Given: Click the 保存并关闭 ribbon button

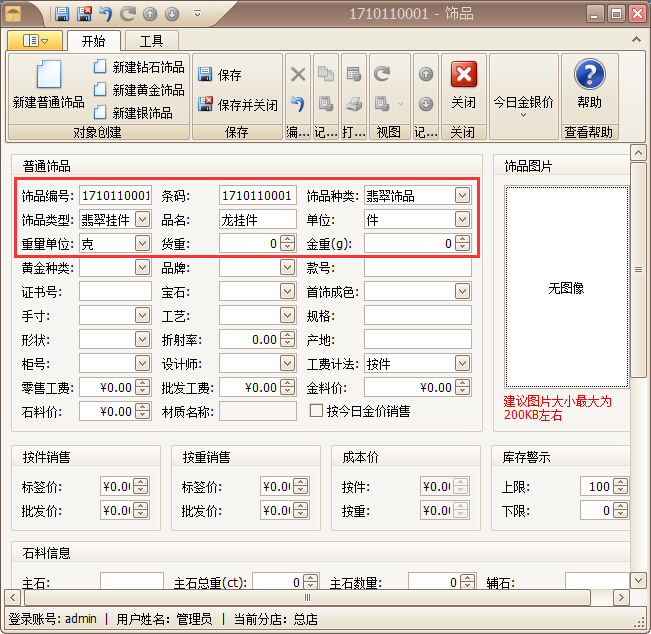Looking at the screenshot, I should coord(238,104).
